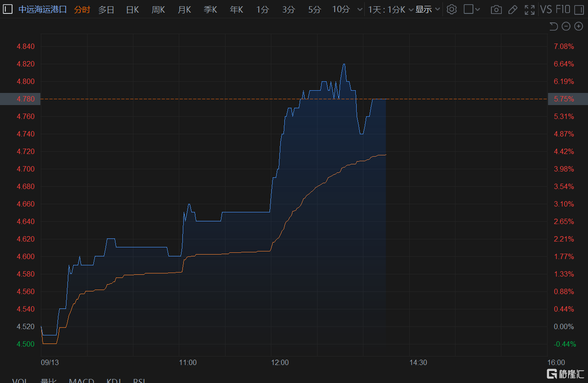
Task: Switch to the 分时 intraday tab
Action: [82, 9]
